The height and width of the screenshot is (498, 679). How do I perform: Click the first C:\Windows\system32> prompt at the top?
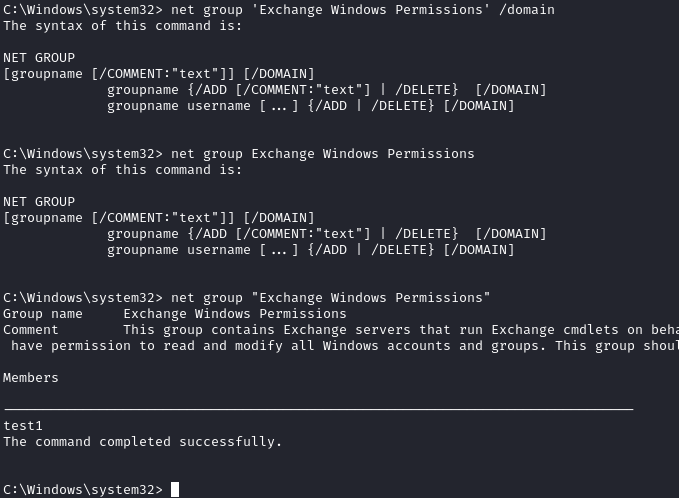pos(82,10)
